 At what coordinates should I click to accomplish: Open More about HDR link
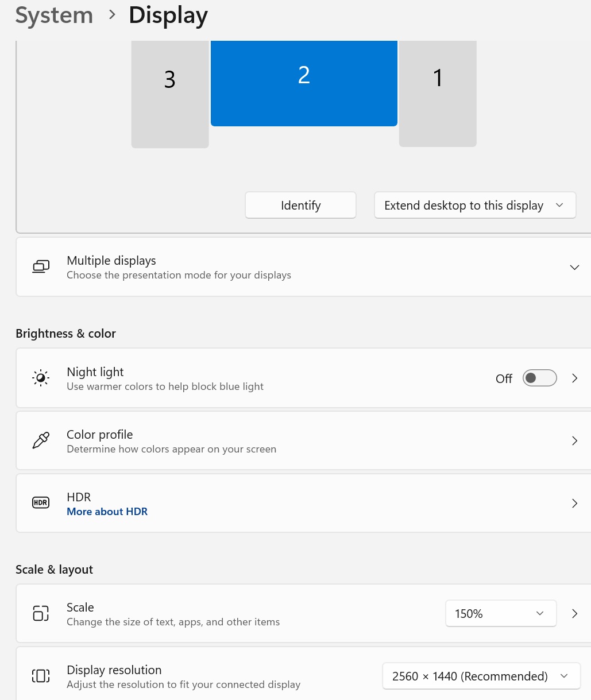pyautogui.click(x=107, y=512)
